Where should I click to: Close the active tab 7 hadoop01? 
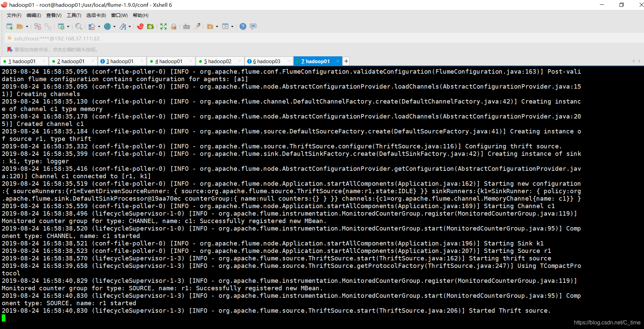pyautogui.click(x=337, y=61)
